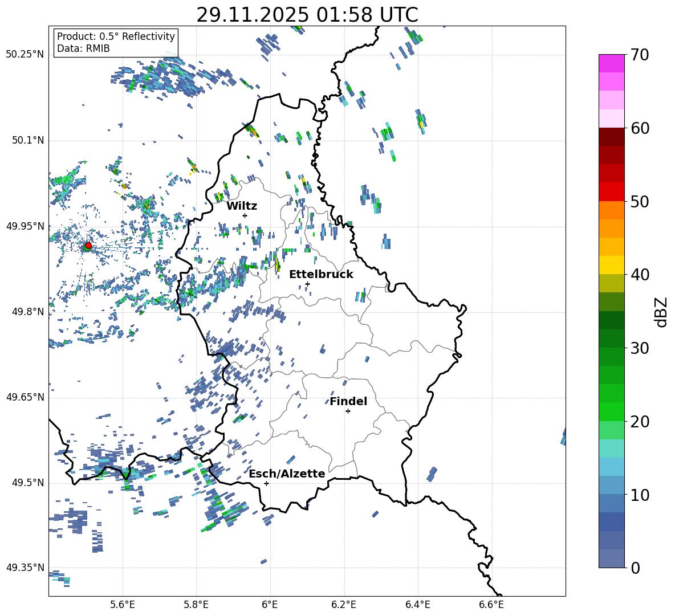Click the Product 0.5° Reflectivity info box

coord(116,43)
